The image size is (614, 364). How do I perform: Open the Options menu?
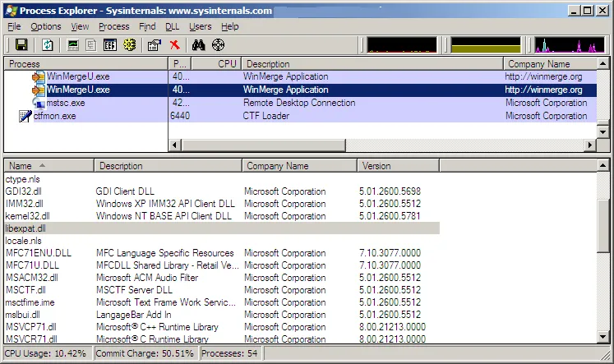coord(46,26)
